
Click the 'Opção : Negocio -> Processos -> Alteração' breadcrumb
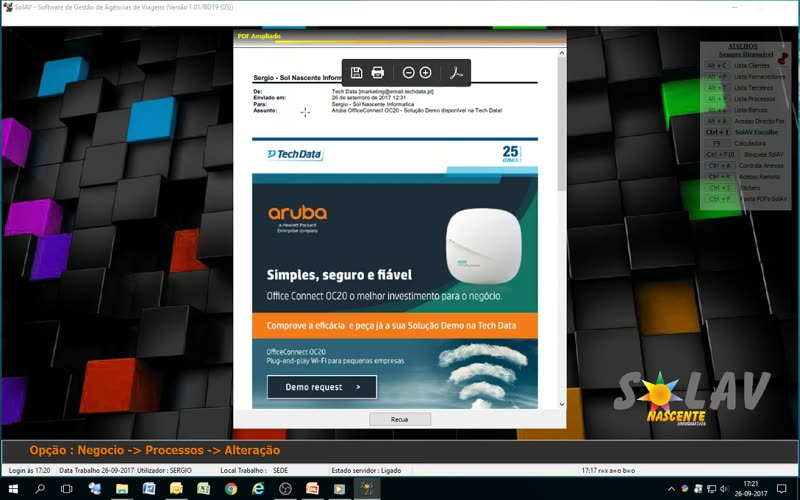click(155, 451)
